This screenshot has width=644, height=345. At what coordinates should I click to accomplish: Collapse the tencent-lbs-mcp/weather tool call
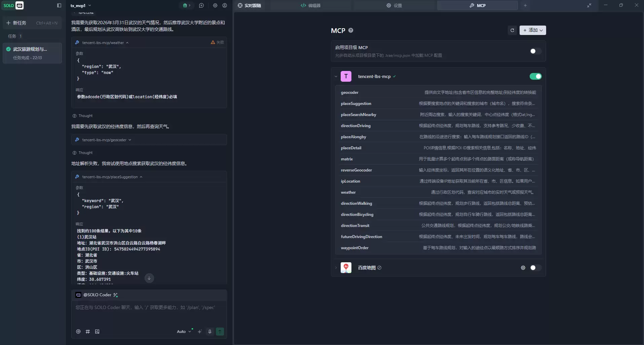point(127,43)
